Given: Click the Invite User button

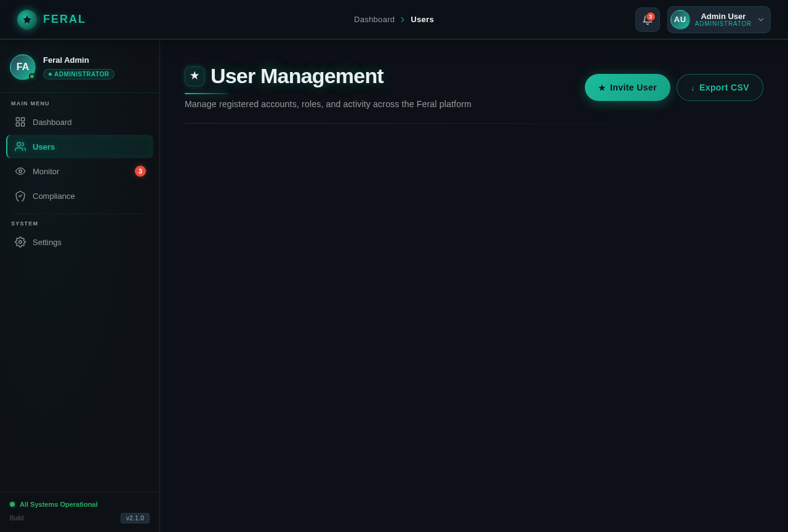Looking at the screenshot, I should point(627,87).
